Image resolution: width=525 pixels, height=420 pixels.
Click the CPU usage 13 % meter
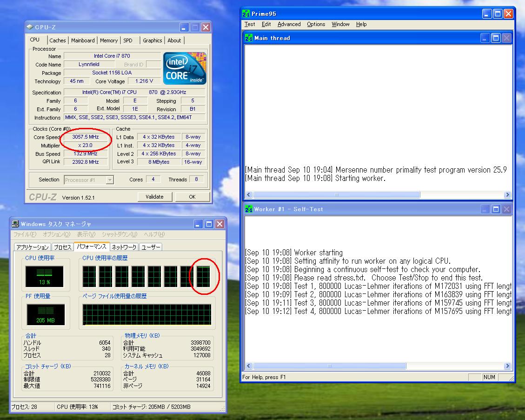click(44, 276)
